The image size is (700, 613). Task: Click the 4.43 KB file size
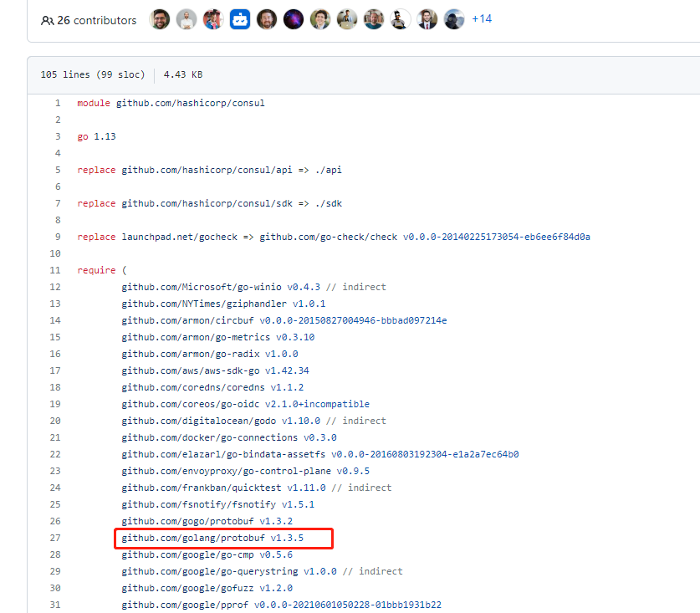point(183,74)
